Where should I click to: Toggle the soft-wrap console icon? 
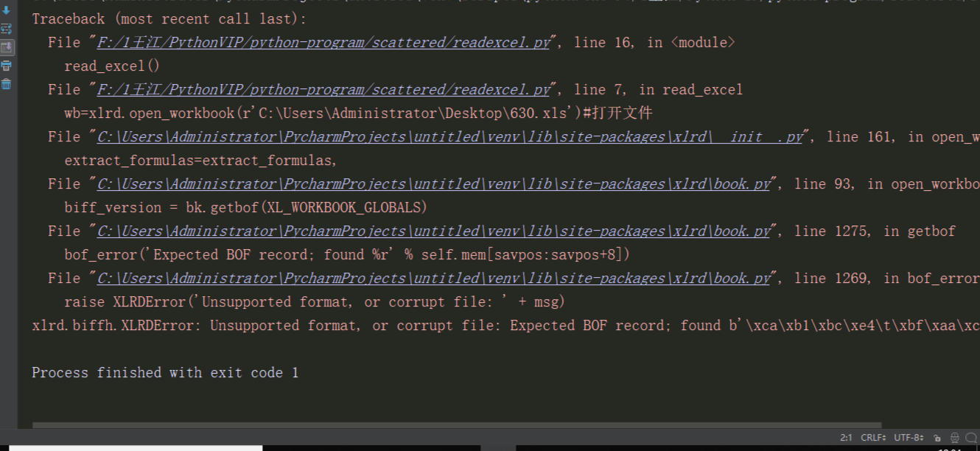click(x=7, y=29)
